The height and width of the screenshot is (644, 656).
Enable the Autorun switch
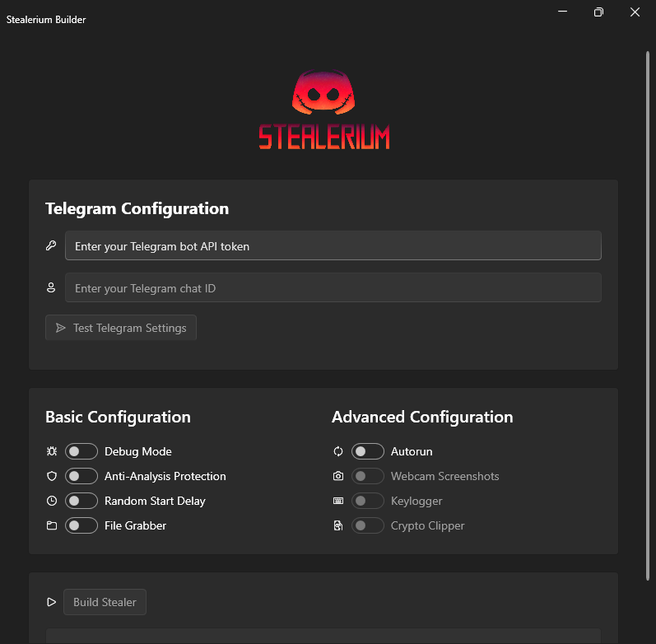(368, 451)
